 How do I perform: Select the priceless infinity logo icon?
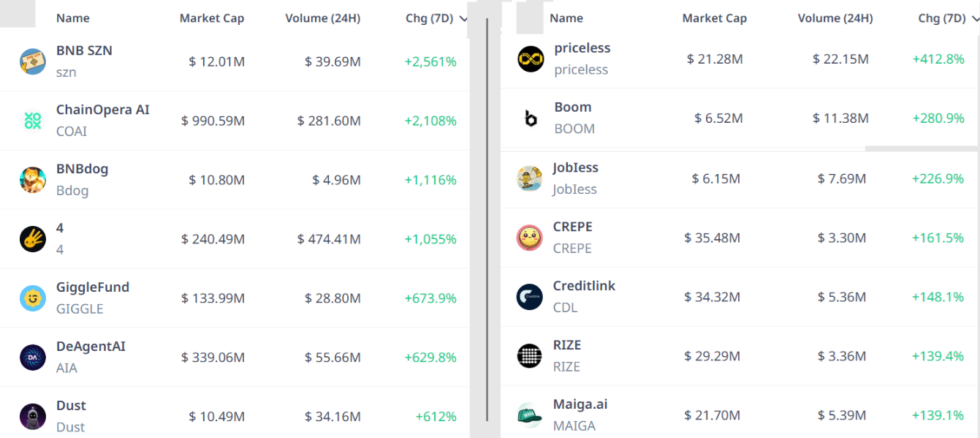click(531, 59)
